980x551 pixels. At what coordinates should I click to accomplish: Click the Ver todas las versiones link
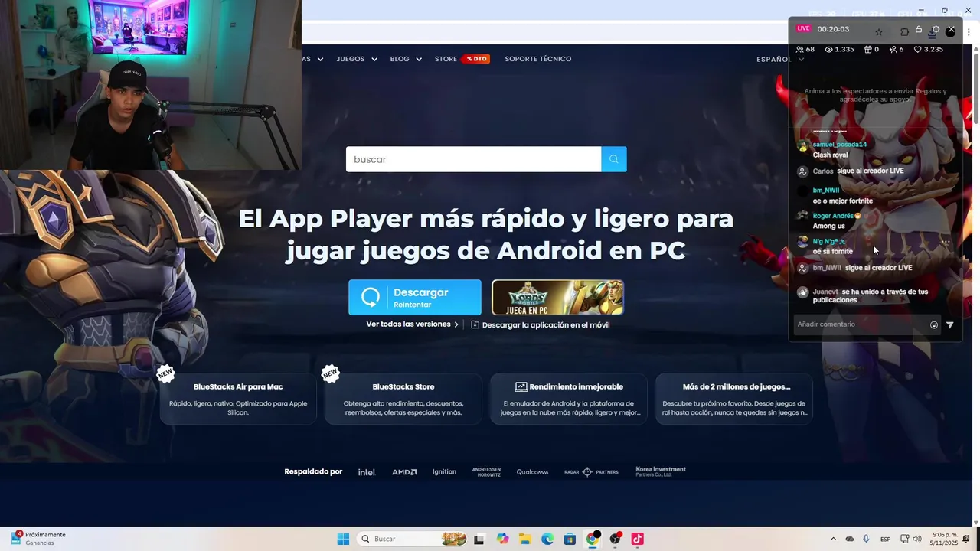pyautogui.click(x=413, y=324)
